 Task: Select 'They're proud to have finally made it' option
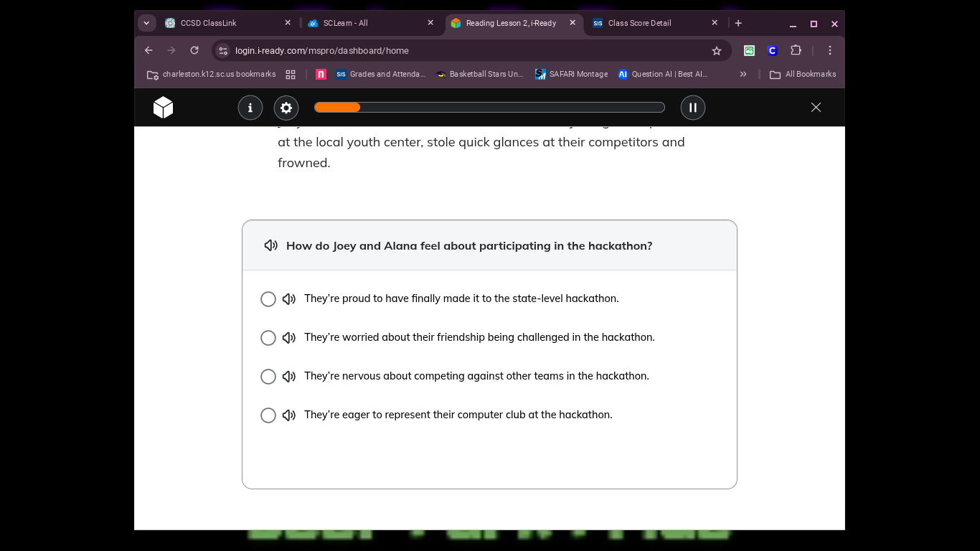click(x=268, y=299)
